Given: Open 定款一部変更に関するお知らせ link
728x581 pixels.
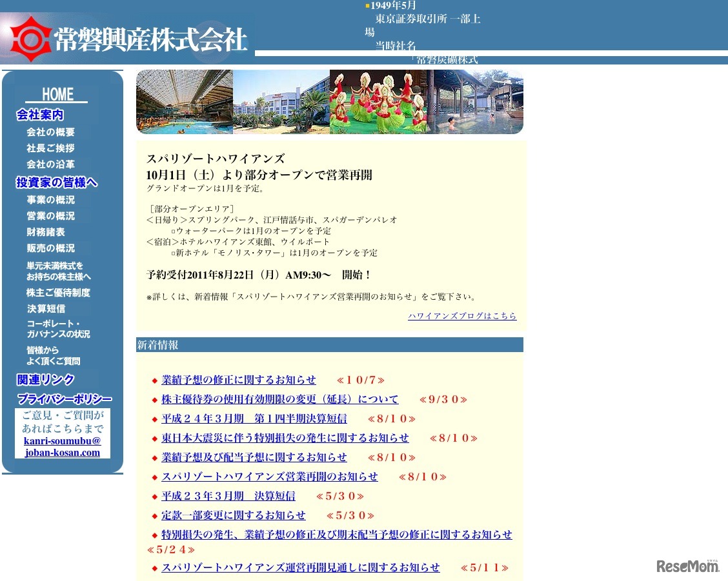Looking at the screenshot, I should (234, 515).
